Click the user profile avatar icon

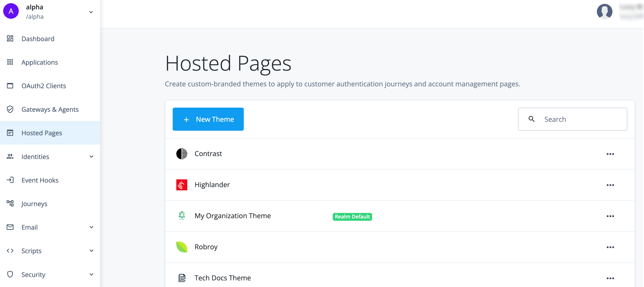pyautogui.click(x=604, y=11)
